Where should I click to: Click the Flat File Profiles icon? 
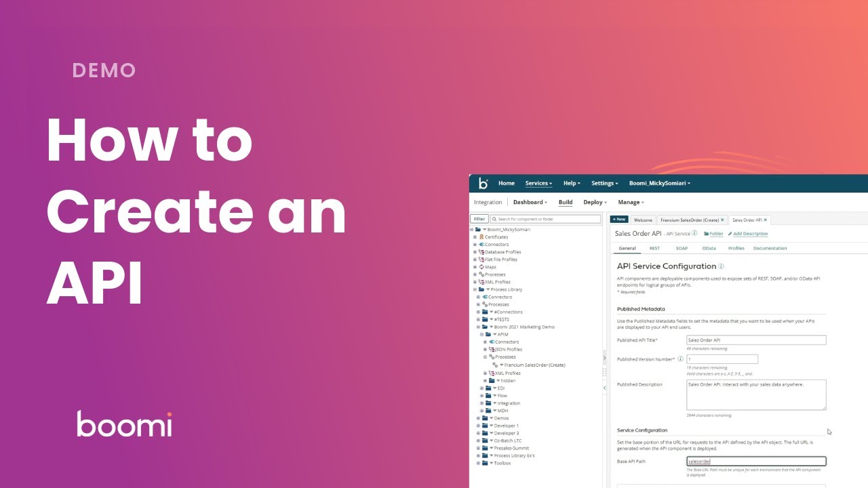tap(481, 260)
